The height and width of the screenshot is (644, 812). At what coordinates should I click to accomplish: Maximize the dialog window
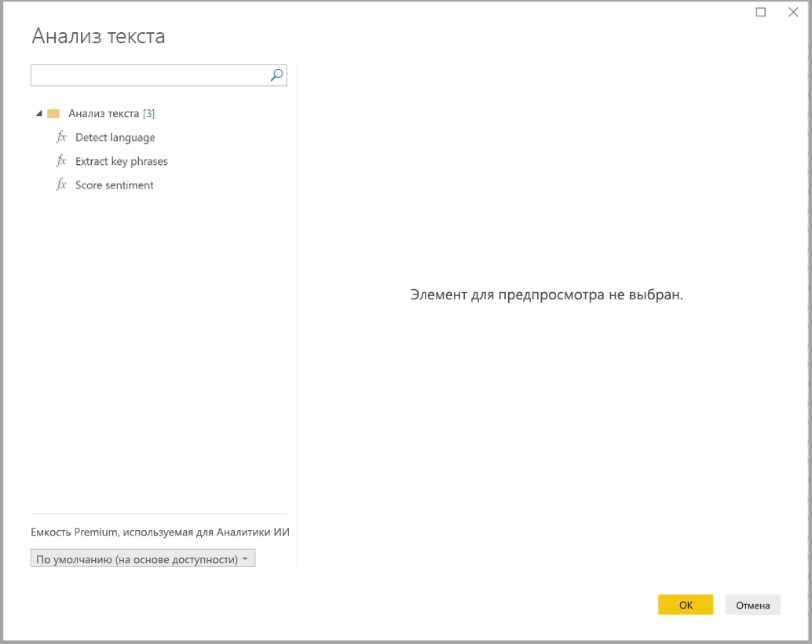761,12
